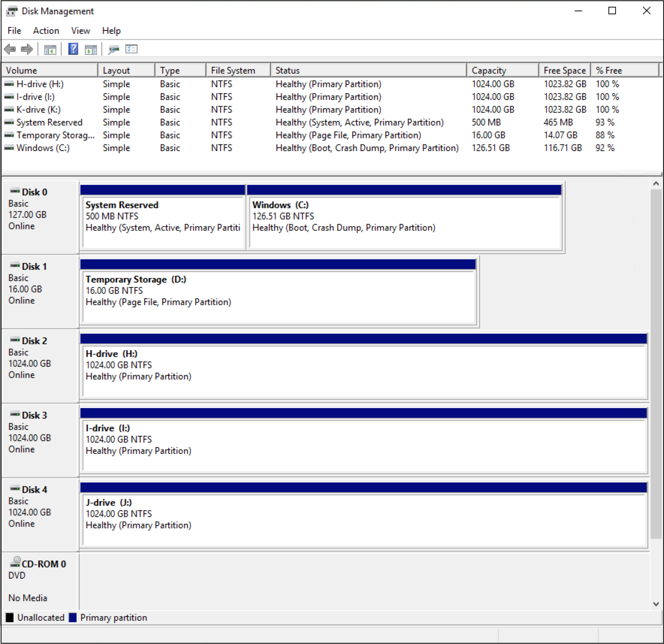
Task: Click the CD-ROM 0 disc icon
Action: pyautogui.click(x=15, y=562)
